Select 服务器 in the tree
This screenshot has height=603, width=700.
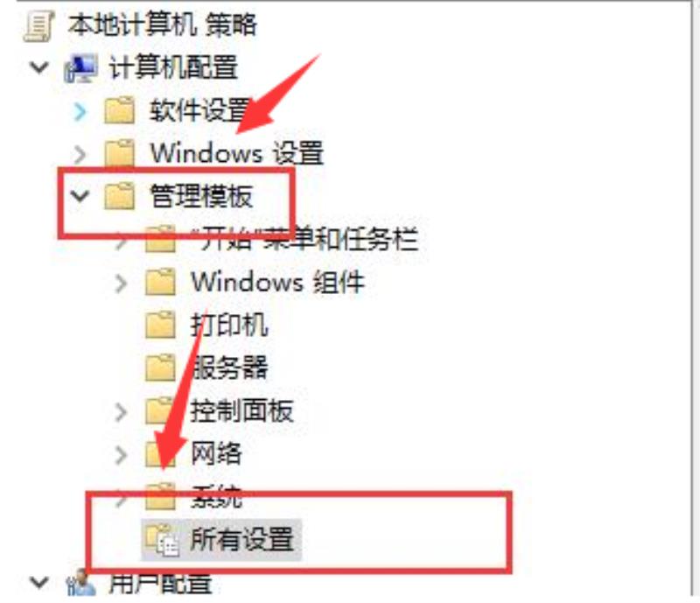click(x=229, y=368)
